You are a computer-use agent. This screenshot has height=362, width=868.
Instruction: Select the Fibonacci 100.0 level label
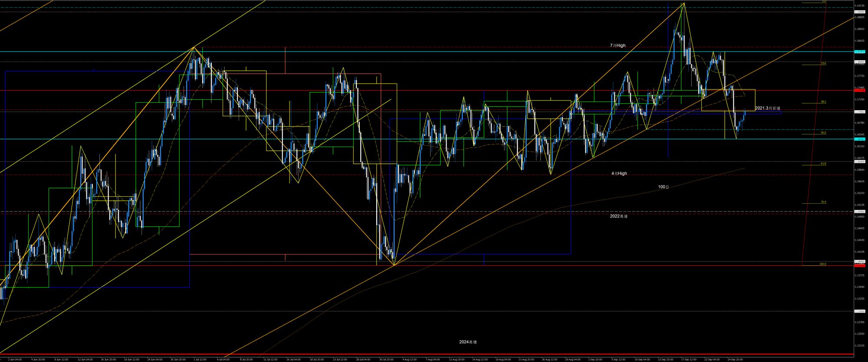(x=822, y=264)
